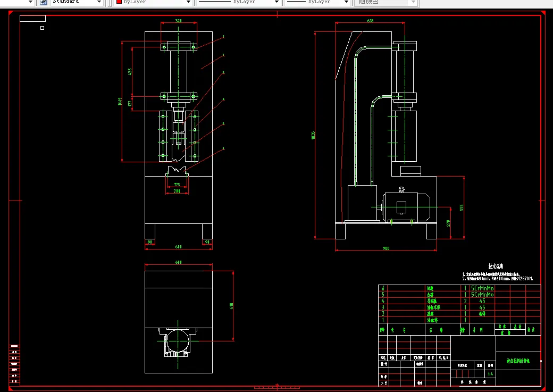Open the leftmost toolbar dropdown arrow

point(30,2)
